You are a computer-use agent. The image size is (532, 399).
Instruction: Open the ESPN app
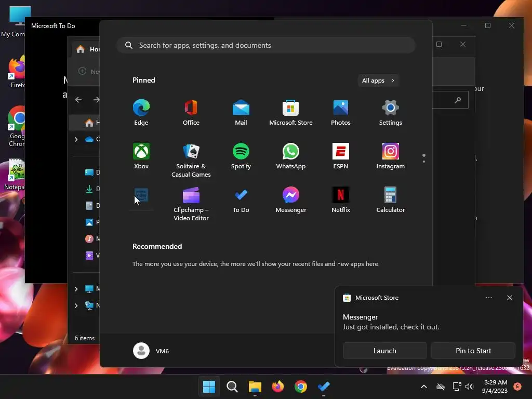pos(341,156)
